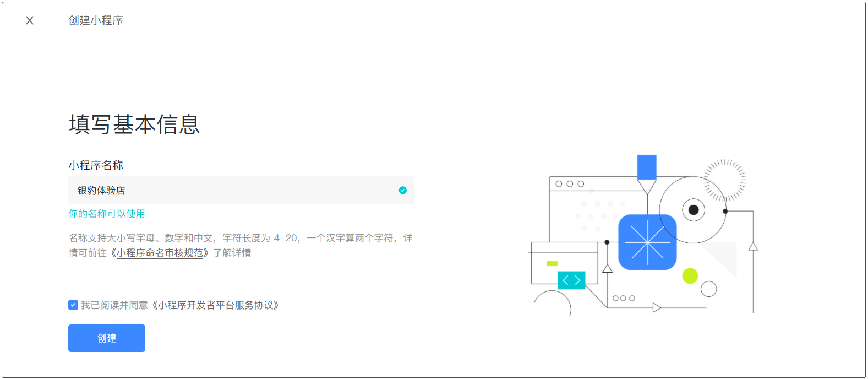Screen dimensions: 868x379
Task: Open the 小程序命名审核规范 link
Action: tap(160, 253)
